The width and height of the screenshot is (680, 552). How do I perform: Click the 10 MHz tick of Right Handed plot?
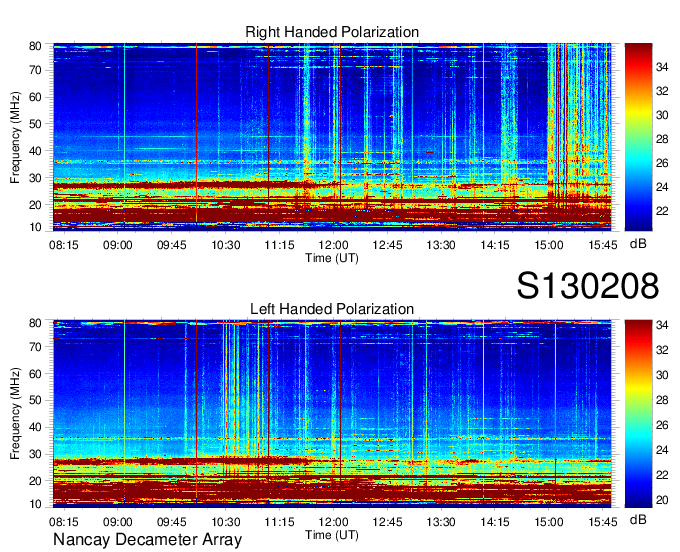point(35,227)
